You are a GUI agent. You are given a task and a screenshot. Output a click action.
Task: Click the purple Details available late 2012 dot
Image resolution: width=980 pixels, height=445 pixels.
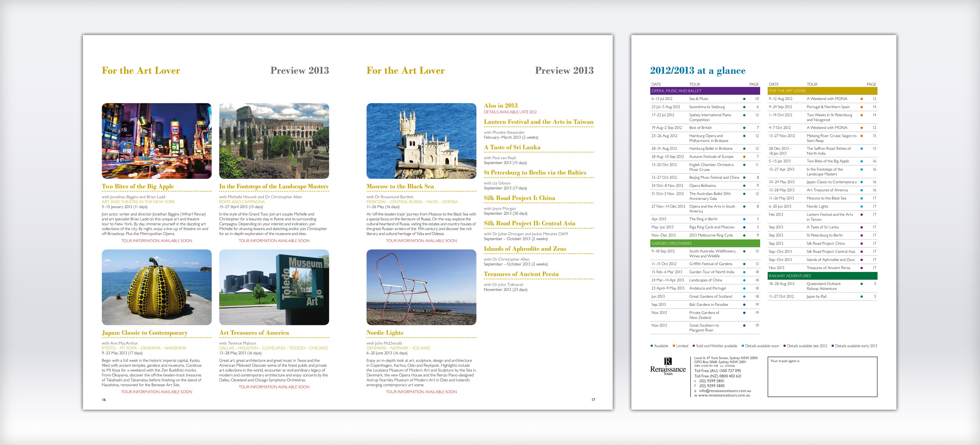(x=784, y=346)
